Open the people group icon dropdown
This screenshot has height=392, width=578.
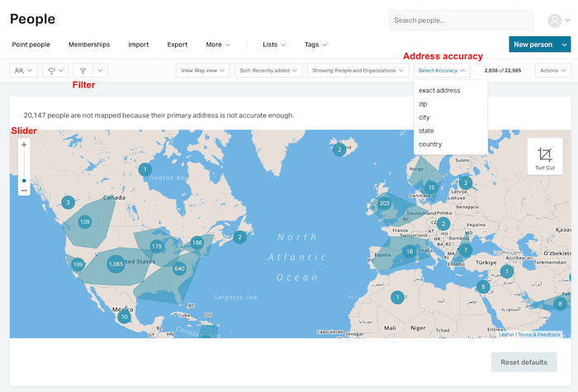23,71
